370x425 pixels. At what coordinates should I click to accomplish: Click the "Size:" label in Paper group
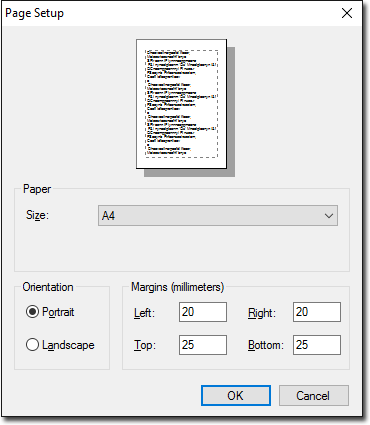click(x=37, y=215)
